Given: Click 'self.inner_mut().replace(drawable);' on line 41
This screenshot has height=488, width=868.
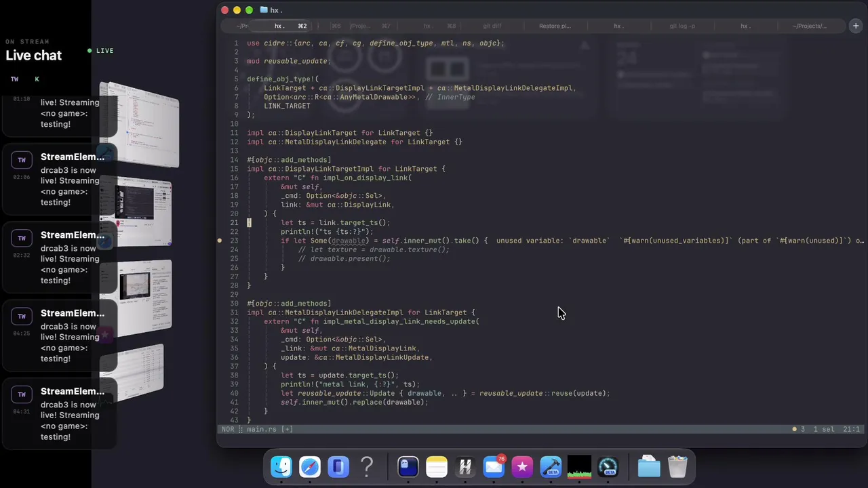Looking at the screenshot, I should (x=355, y=402).
